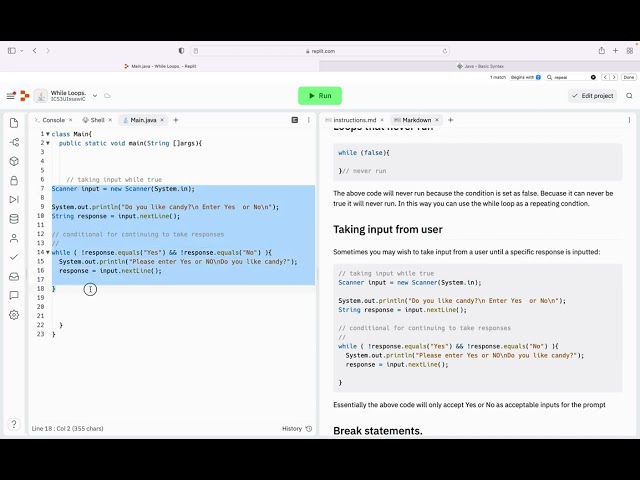This screenshot has width=640, height=480.
Task: Open the hamburger menu with notification dot
Action: (x=11, y=96)
